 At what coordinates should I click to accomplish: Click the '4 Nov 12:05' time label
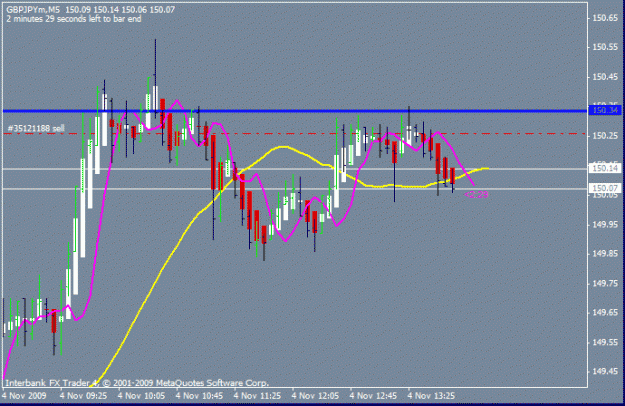pos(315,396)
